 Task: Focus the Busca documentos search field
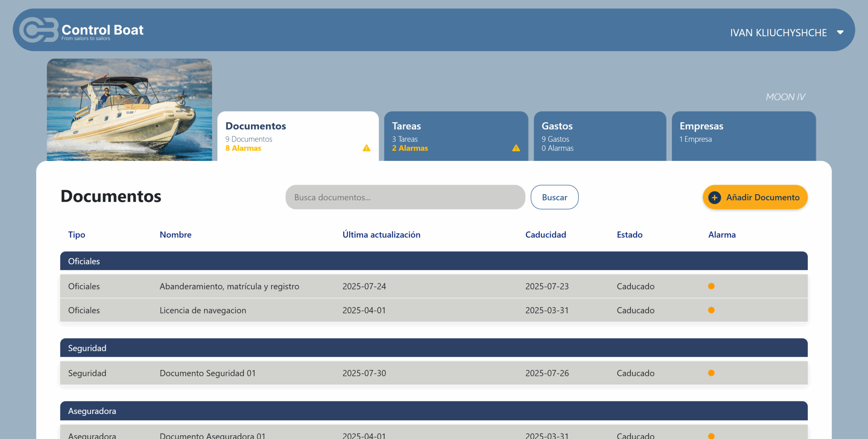pos(405,197)
